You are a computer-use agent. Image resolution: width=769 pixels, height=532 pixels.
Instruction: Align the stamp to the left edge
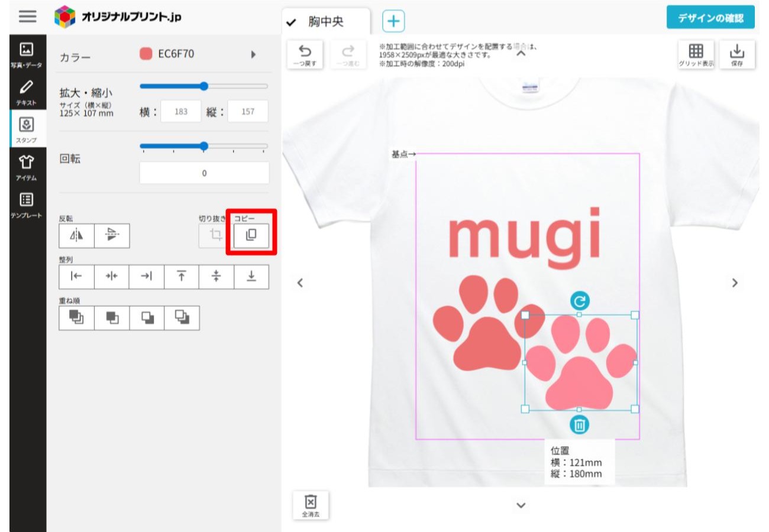76,277
